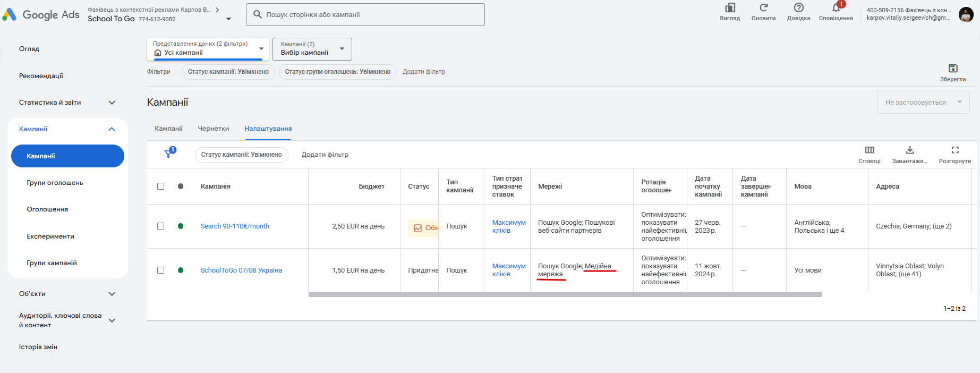This screenshot has width=980, height=373.
Task: Click the arrow next to manager account name
Action: (x=217, y=10)
